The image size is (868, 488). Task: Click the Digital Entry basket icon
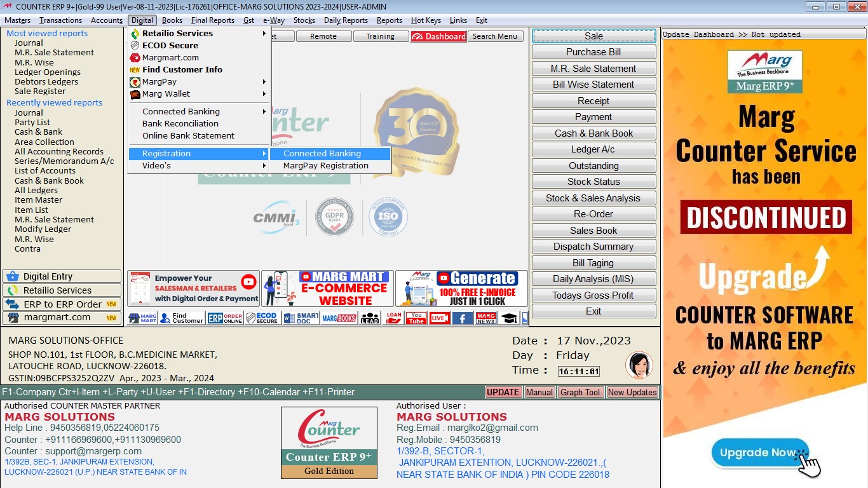coord(12,276)
